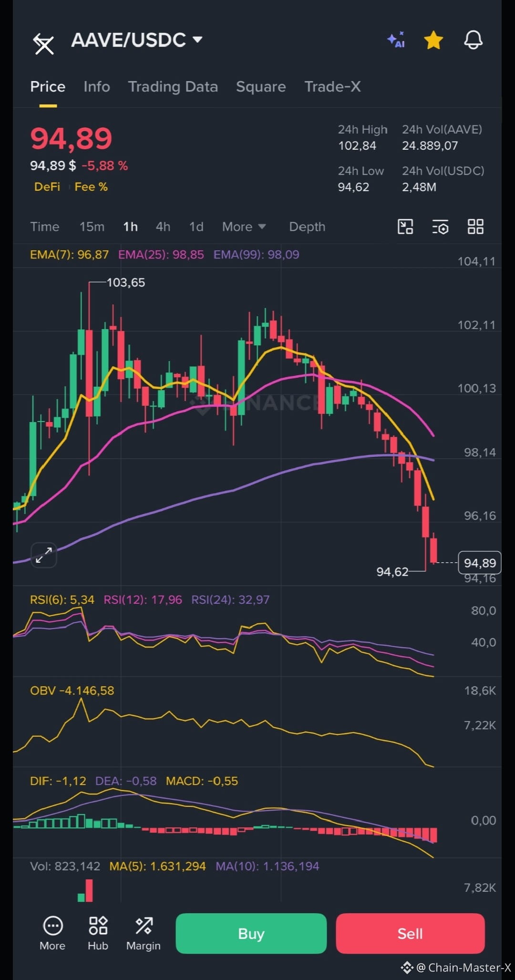Image resolution: width=515 pixels, height=980 pixels.
Task: Select the 1d interval
Action: coord(196,227)
